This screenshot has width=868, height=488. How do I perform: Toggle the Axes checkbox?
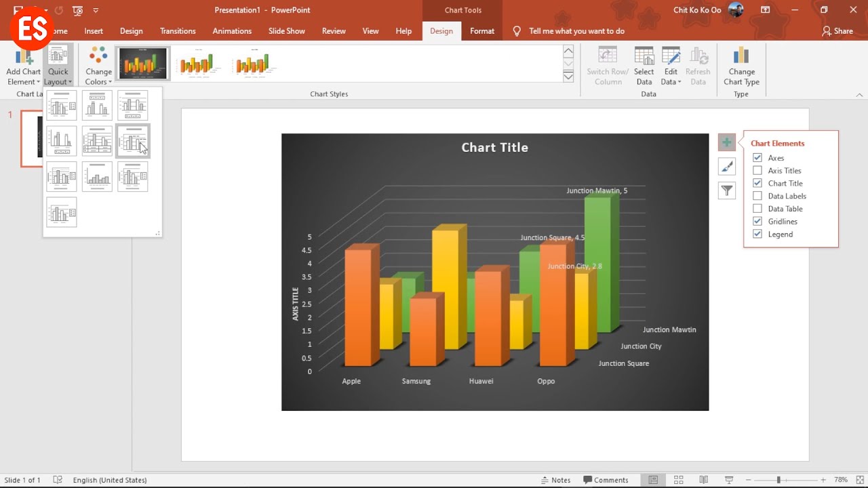click(757, 158)
